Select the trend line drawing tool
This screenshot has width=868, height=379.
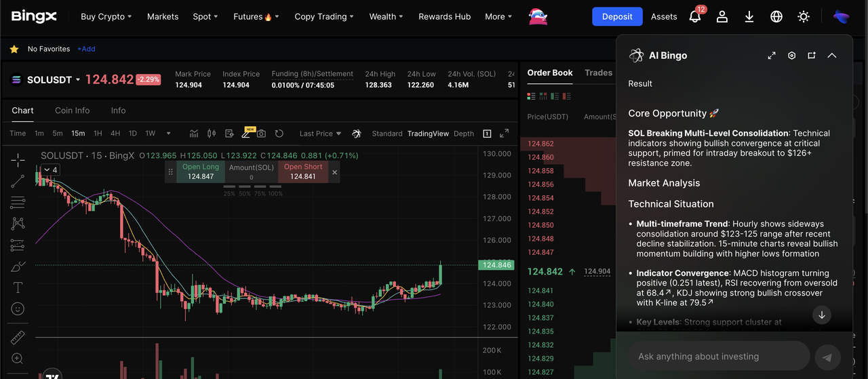(x=18, y=181)
